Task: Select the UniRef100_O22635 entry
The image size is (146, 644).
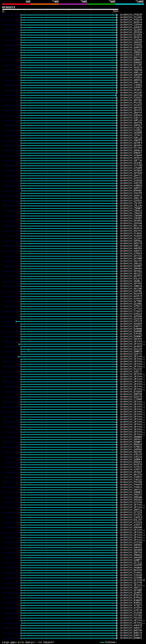Action: 131,319
